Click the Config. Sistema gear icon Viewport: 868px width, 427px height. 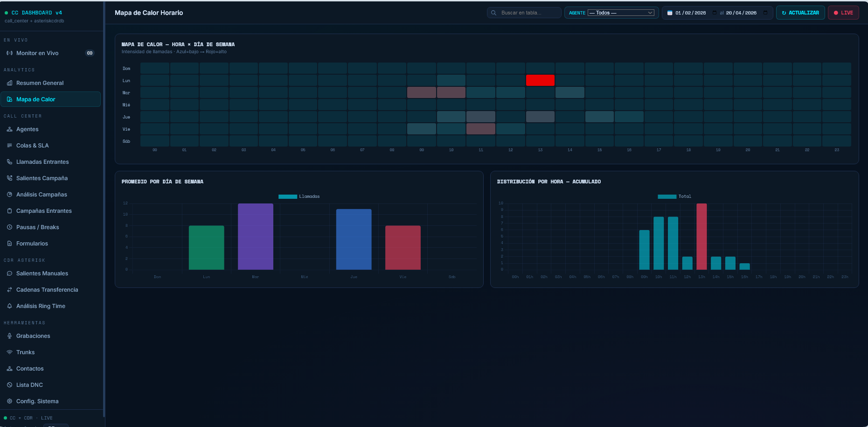pos(9,401)
